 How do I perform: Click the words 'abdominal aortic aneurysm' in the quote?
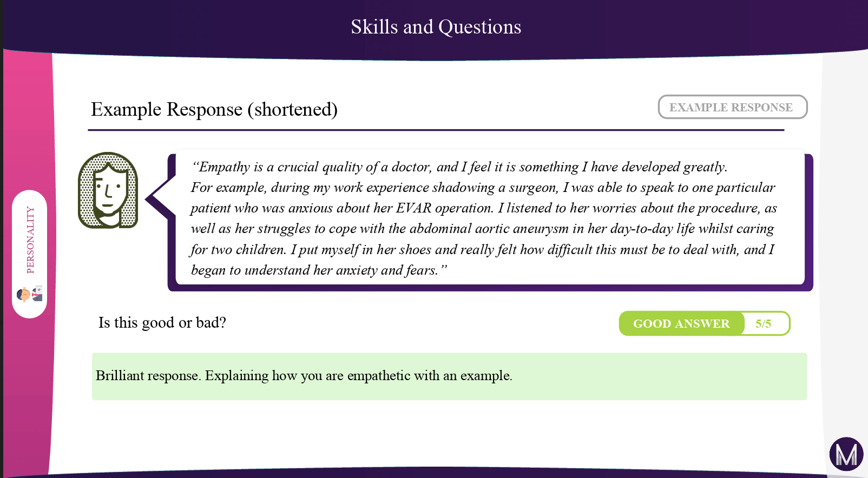tap(489, 229)
